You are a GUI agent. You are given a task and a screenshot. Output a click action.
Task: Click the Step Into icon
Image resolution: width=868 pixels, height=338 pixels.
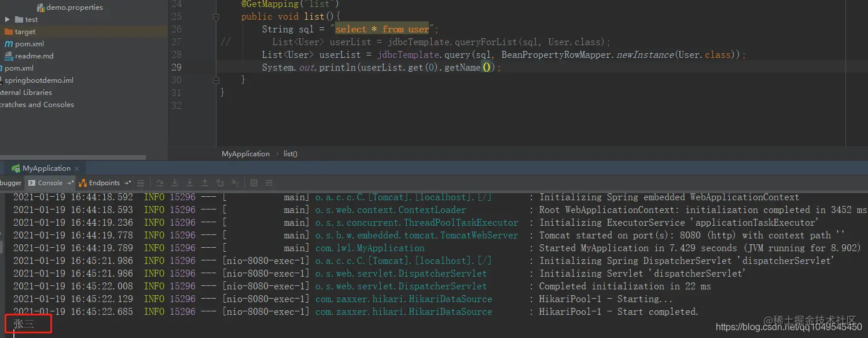pyautogui.click(x=174, y=183)
